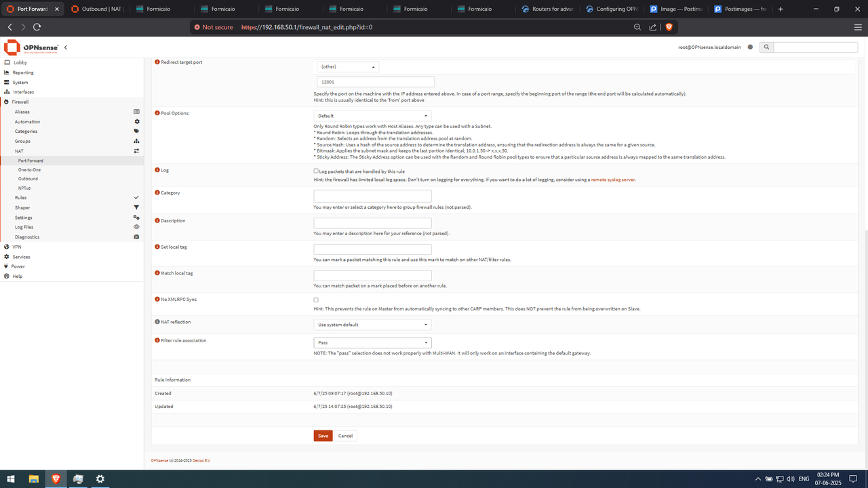This screenshot has height=488, width=868.
Task: Open the Filter rule association Pass dropdown
Action: 372,343
